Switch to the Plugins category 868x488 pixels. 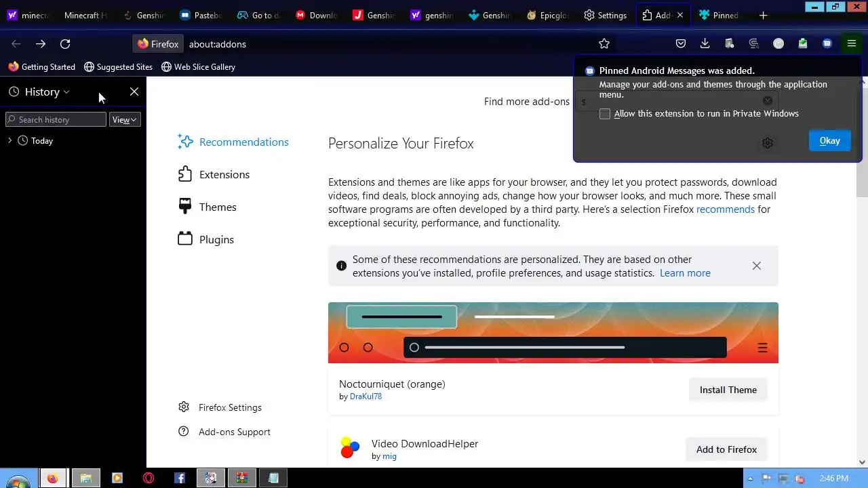(x=205, y=239)
